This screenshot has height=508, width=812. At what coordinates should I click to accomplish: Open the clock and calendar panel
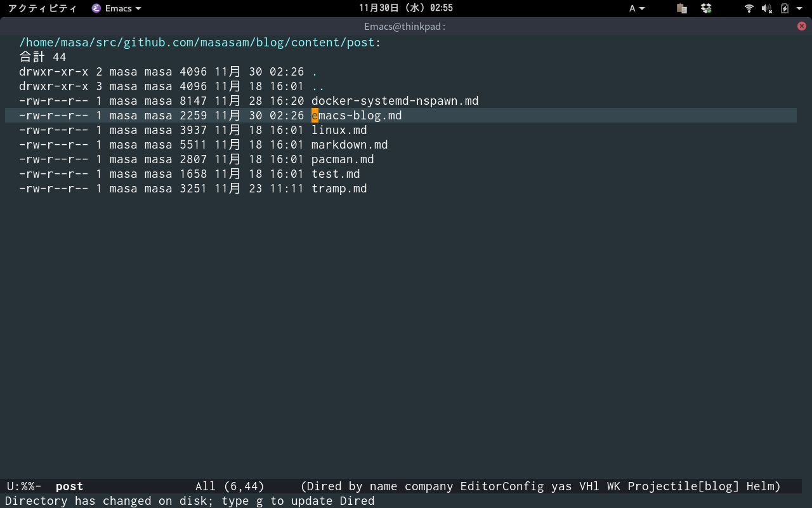(406, 8)
